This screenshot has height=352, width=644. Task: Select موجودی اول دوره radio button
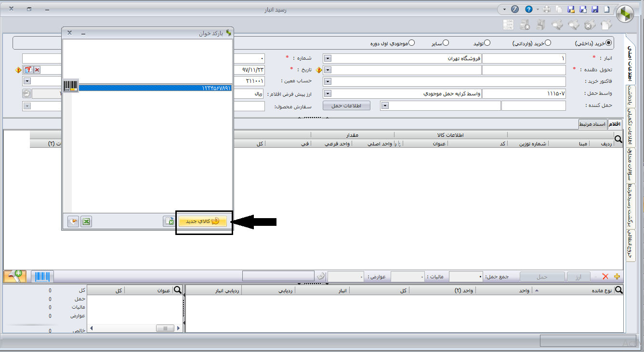(x=411, y=43)
